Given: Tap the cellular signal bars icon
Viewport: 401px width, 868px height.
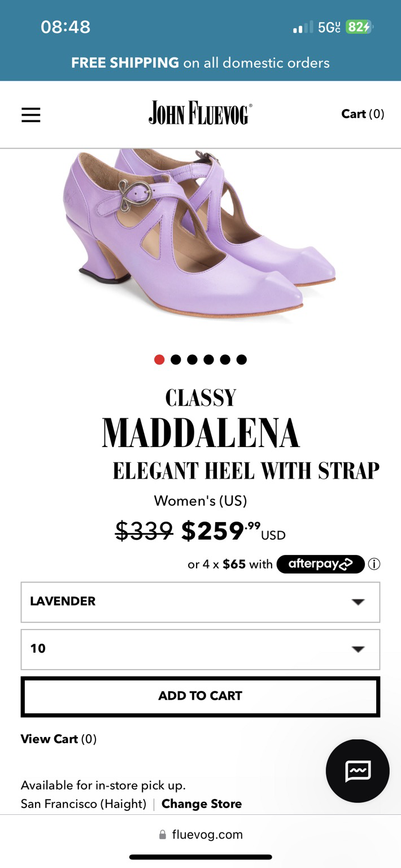Looking at the screenshot, I should coord(303,27).
